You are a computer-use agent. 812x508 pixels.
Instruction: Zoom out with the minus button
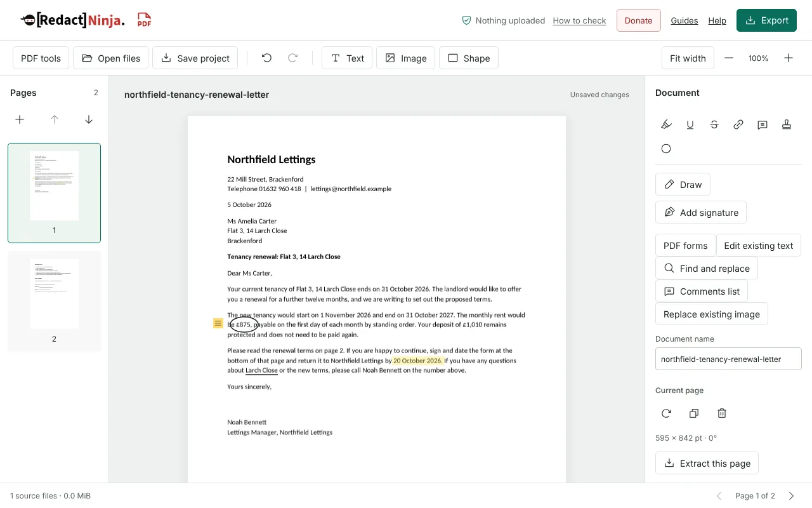(x=729, y=58)
